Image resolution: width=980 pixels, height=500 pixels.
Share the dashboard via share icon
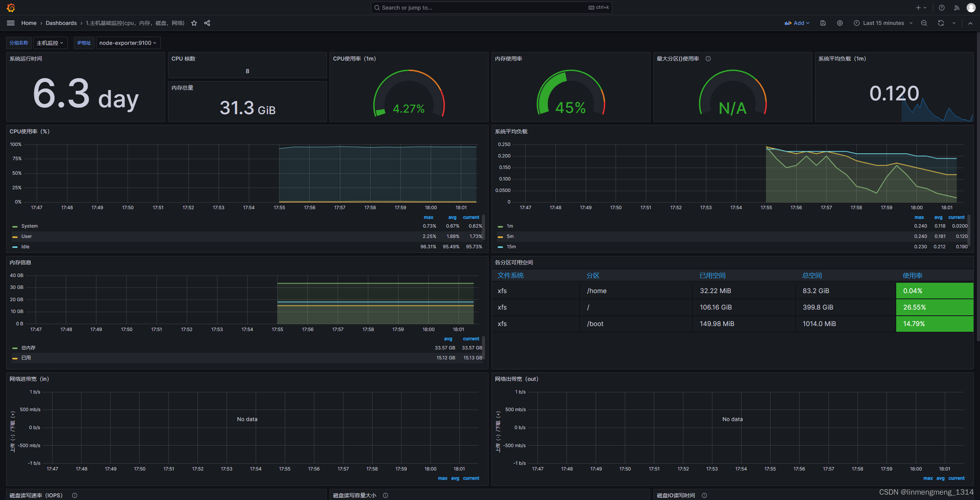click(207, 23)
